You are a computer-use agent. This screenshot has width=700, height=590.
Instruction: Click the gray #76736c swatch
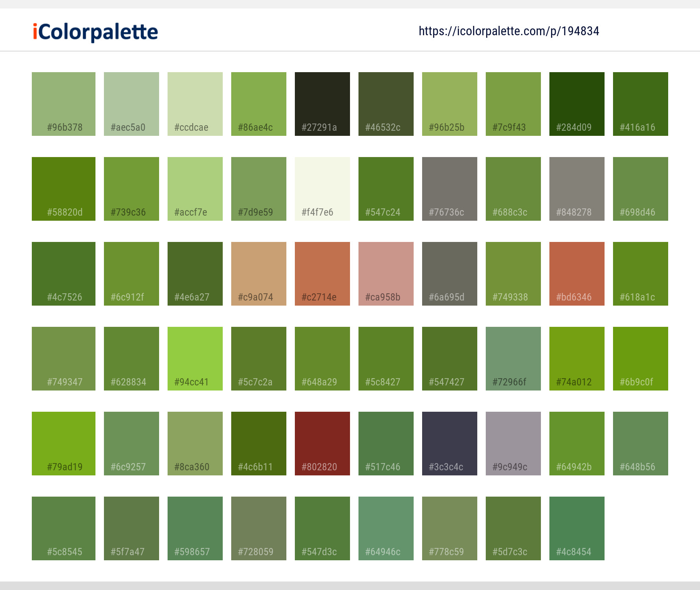(x=450, y=189)
